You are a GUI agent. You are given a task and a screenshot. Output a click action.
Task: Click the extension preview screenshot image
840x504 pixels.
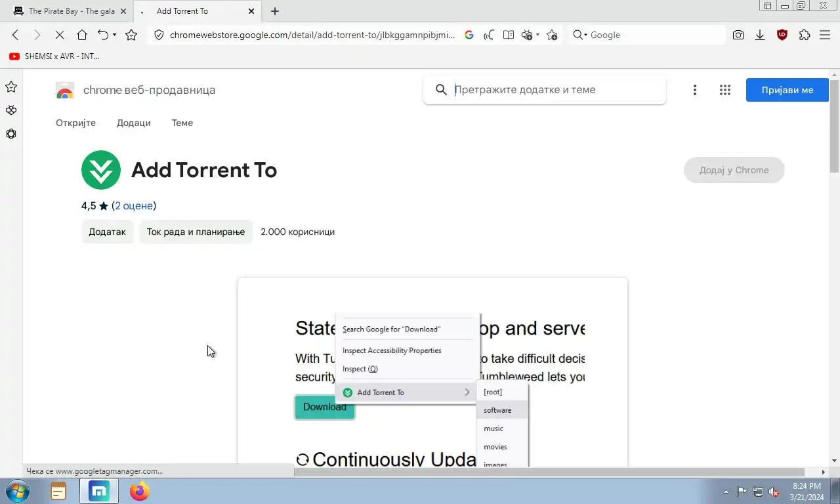pos(432,371)
